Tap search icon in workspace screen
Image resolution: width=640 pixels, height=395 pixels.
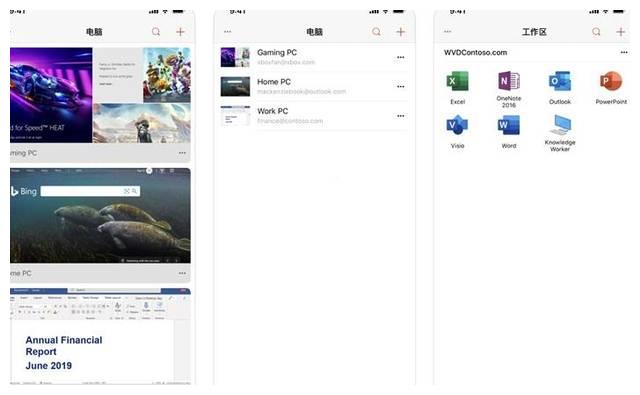(596, 31)
